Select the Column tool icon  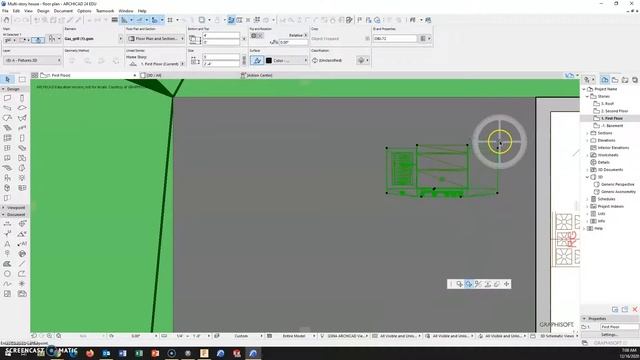[22, 98]
